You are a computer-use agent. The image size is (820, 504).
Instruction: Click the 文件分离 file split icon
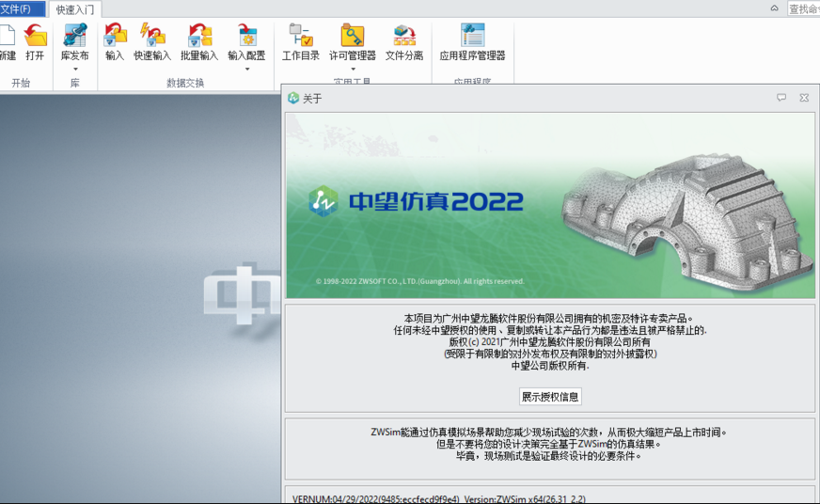coord(404,36)
